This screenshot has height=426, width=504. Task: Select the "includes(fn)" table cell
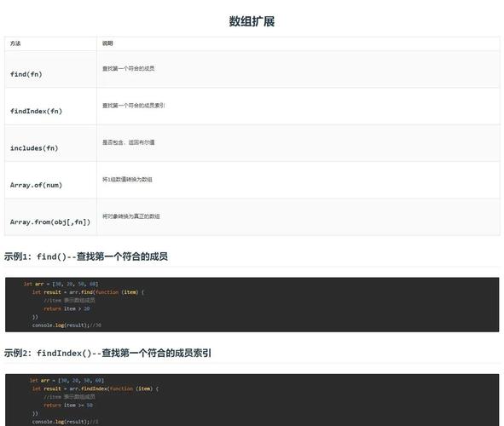50,143
